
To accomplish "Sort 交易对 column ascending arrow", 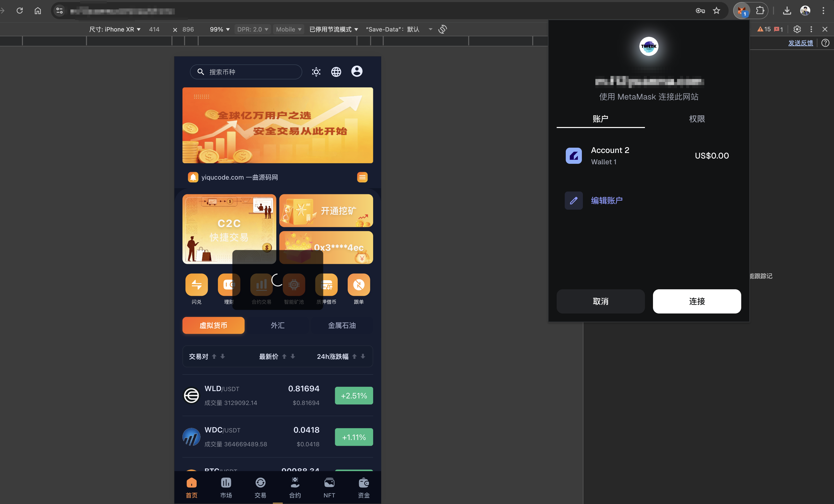I will click(x=214, y=356).
